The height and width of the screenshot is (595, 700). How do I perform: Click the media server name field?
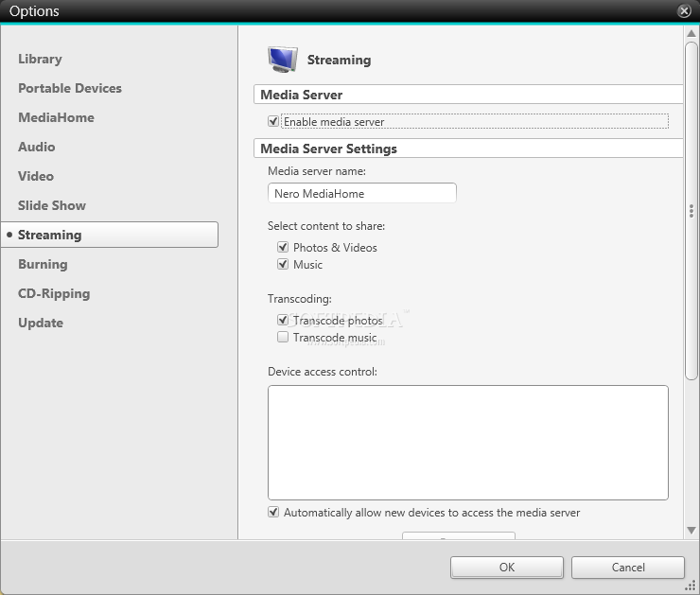pos(362,193)
